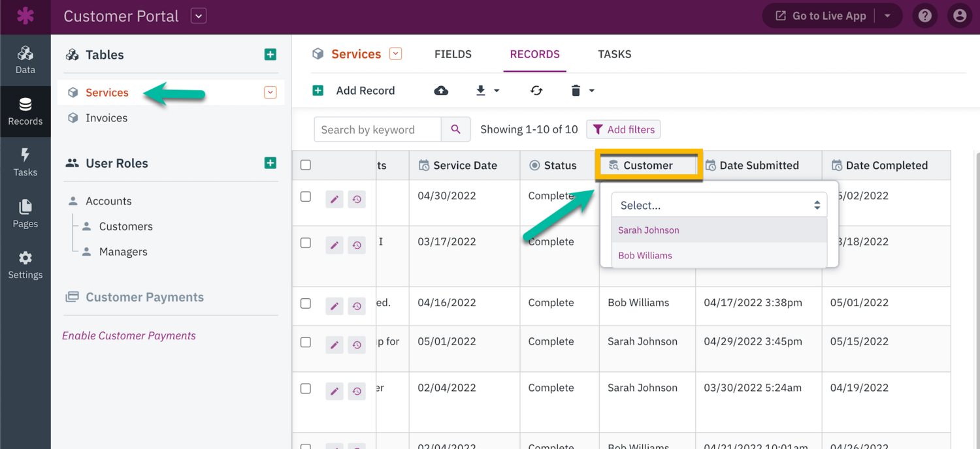Open the help question mark icon

pyautogui.click(x=924, y=16)
